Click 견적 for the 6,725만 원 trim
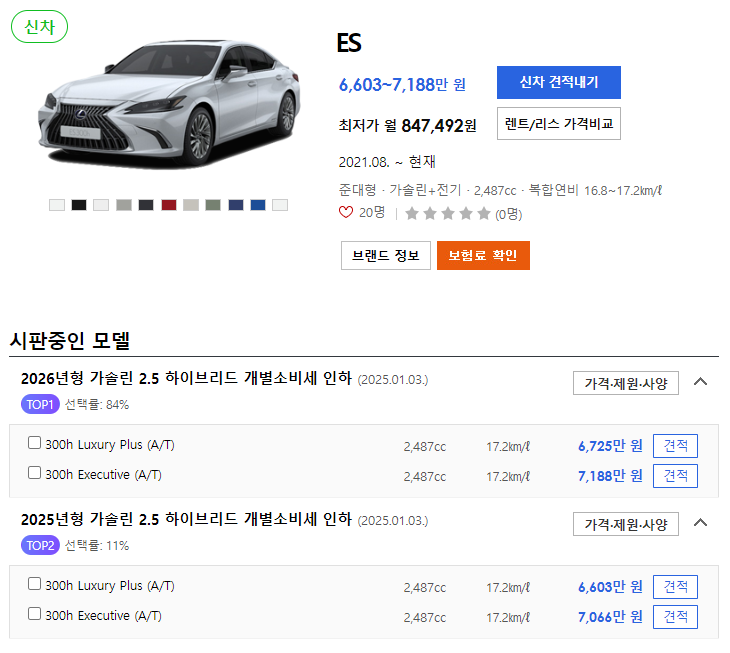The image size is (730, 653). click(675, 446)
